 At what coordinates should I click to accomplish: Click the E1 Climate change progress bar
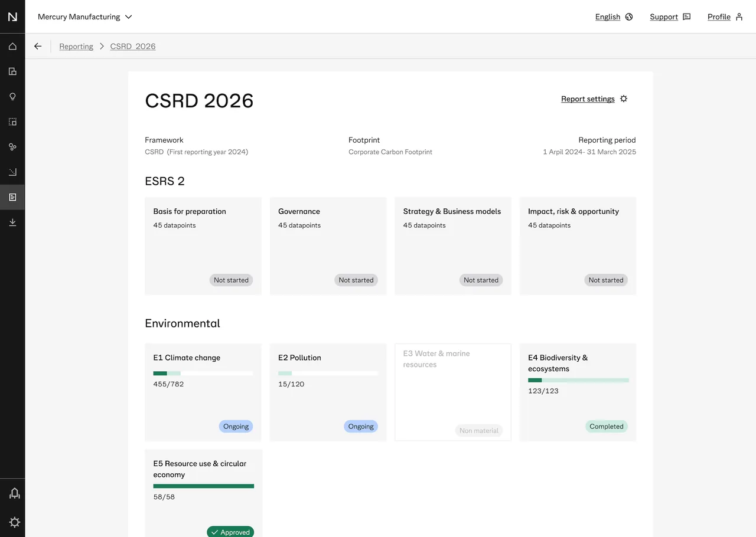coord(203,374)
